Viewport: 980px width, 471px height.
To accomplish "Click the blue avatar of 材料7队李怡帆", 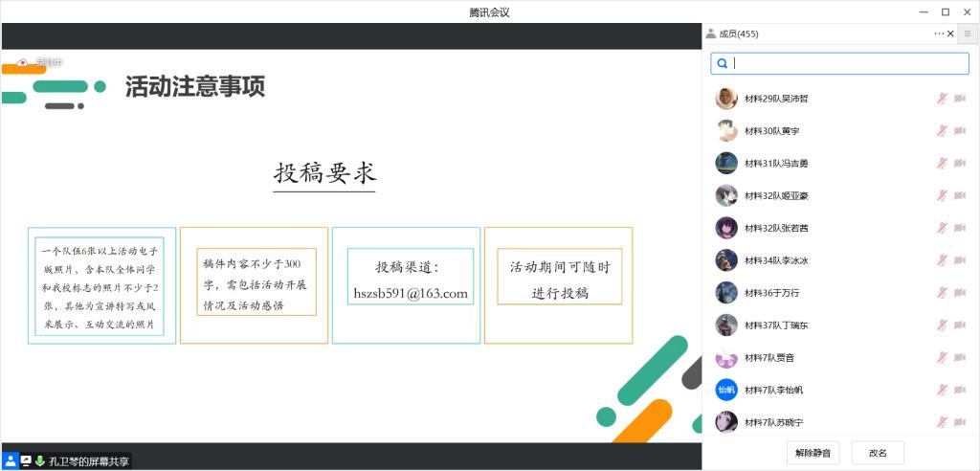I will click(x=726, y=390).
